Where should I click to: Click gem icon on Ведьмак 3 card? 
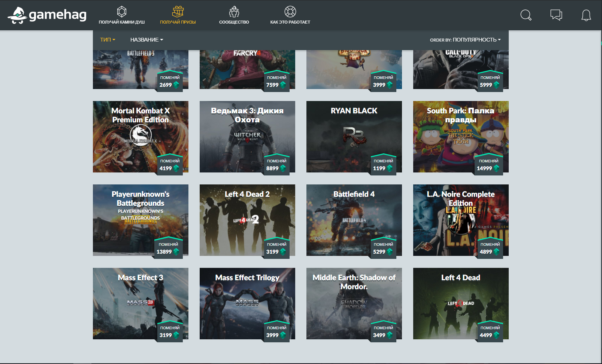[x=283, y=168]
